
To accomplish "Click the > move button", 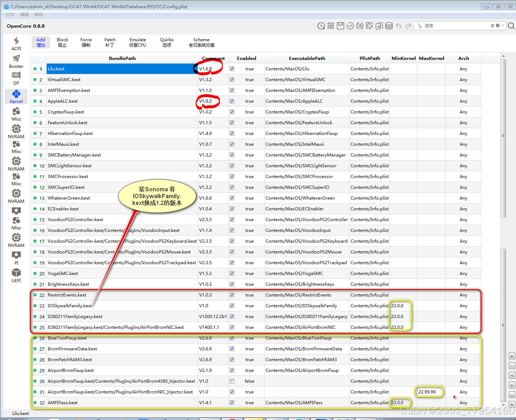I will [x=512, y=385].
